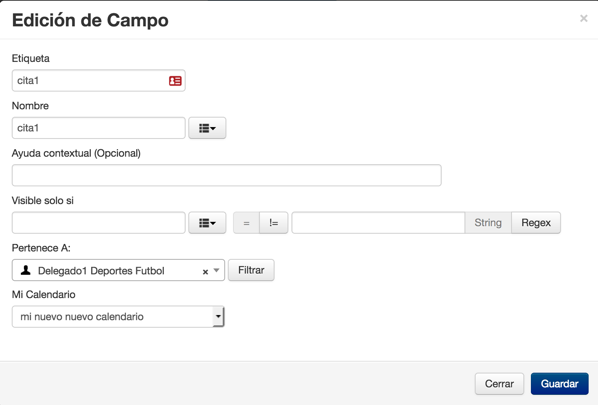The width and height of the screenshot is (598, 405).
Task: Switch comparison type to String
Action: point(488,223)
